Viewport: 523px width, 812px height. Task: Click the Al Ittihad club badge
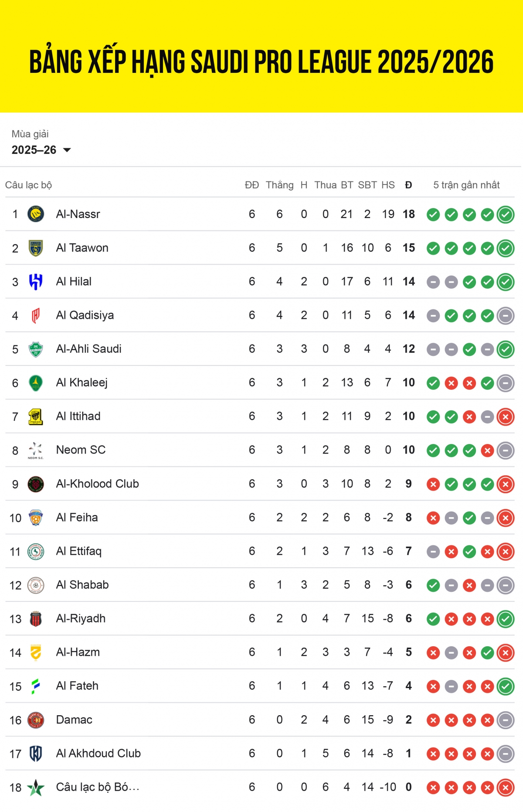(x=36, y=416)
